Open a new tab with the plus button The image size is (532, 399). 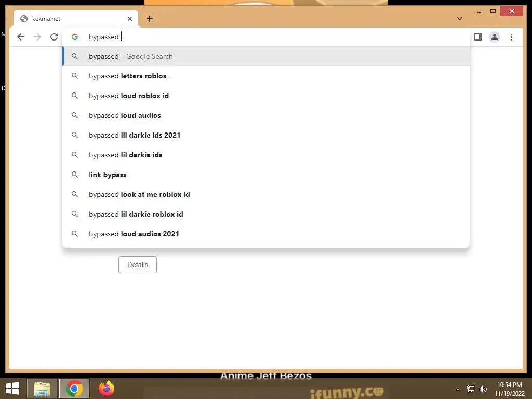tap(150, 19)
